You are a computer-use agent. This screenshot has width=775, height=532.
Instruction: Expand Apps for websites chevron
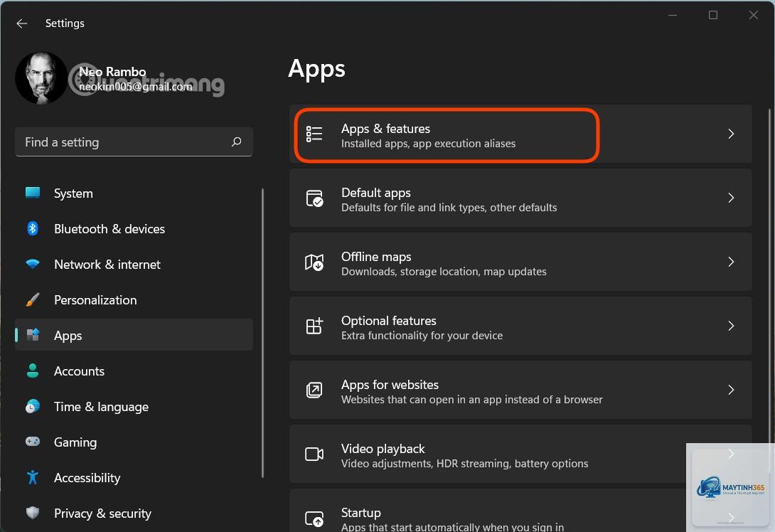[x=731, y=390]
